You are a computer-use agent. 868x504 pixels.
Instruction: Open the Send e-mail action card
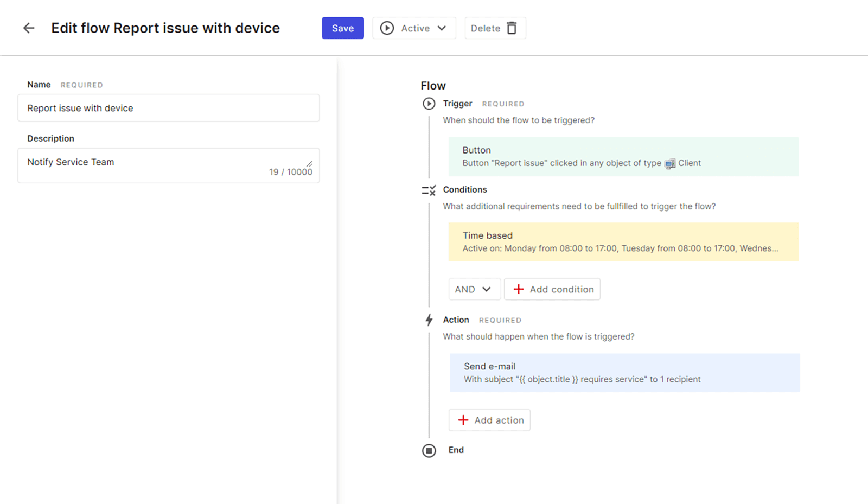click(x=624, y=373)
